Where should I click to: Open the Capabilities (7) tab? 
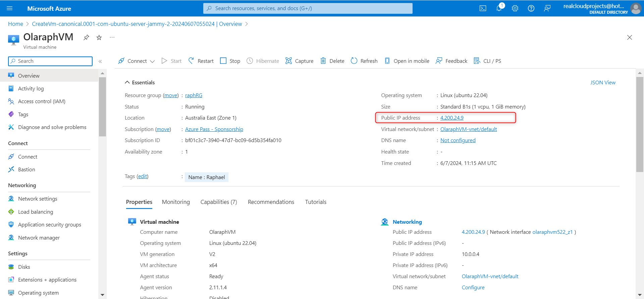coord(219,202)
